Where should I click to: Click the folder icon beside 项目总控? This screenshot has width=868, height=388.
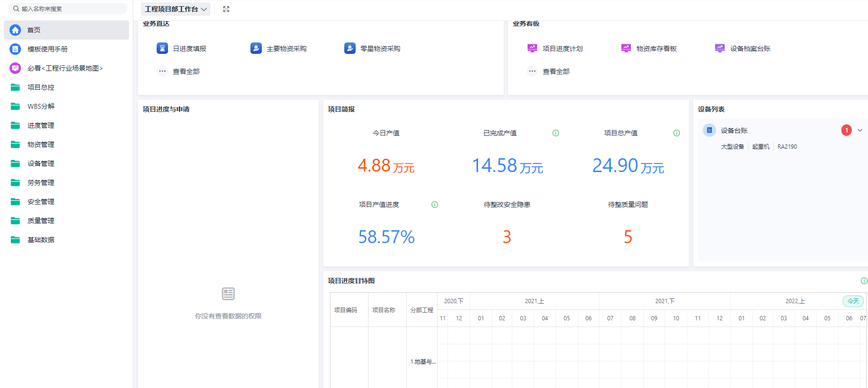[x=15, y=87]
